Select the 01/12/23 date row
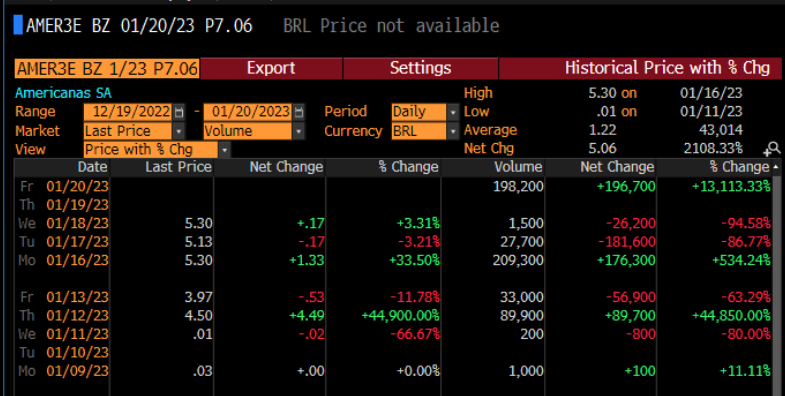 [x=393, y=316]
